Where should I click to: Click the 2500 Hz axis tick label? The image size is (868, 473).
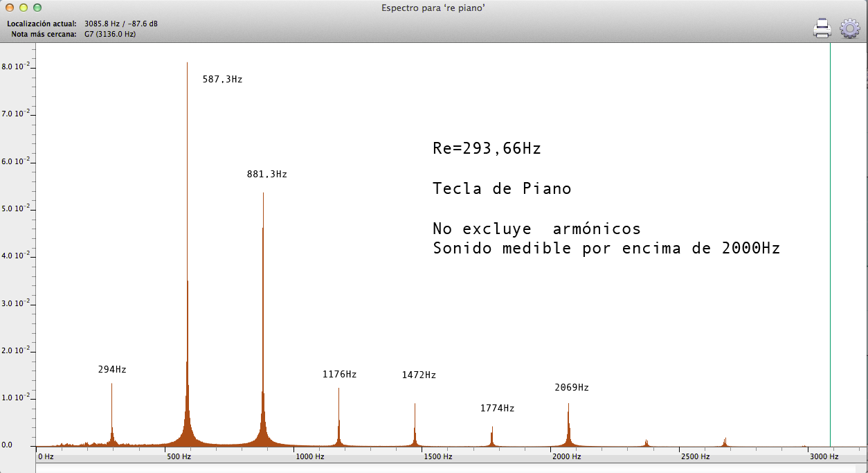695,456
